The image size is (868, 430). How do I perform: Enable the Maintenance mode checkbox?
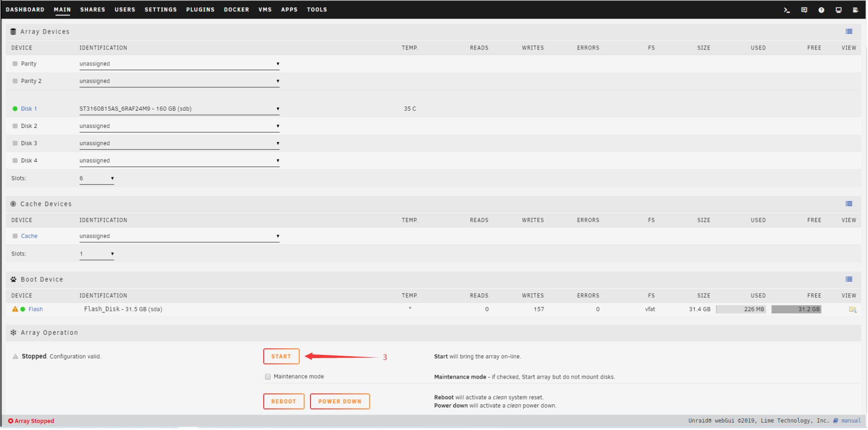[268, 377]
